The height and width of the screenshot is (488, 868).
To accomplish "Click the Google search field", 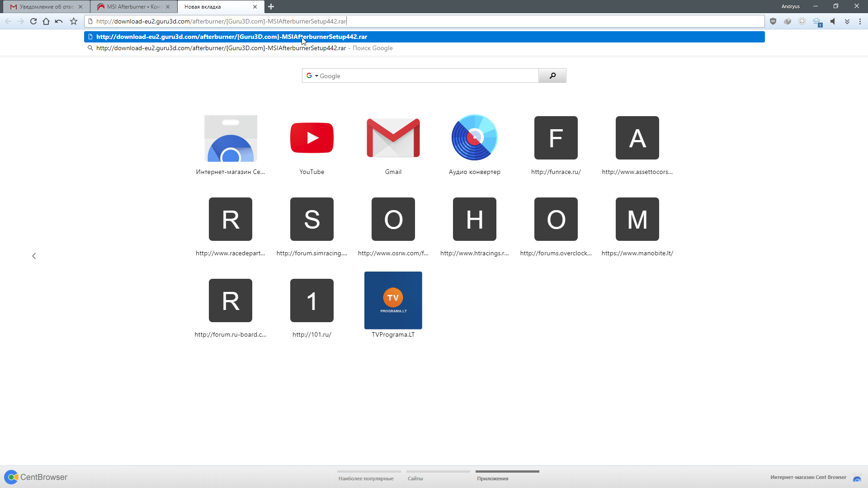I will coord(427,76).
